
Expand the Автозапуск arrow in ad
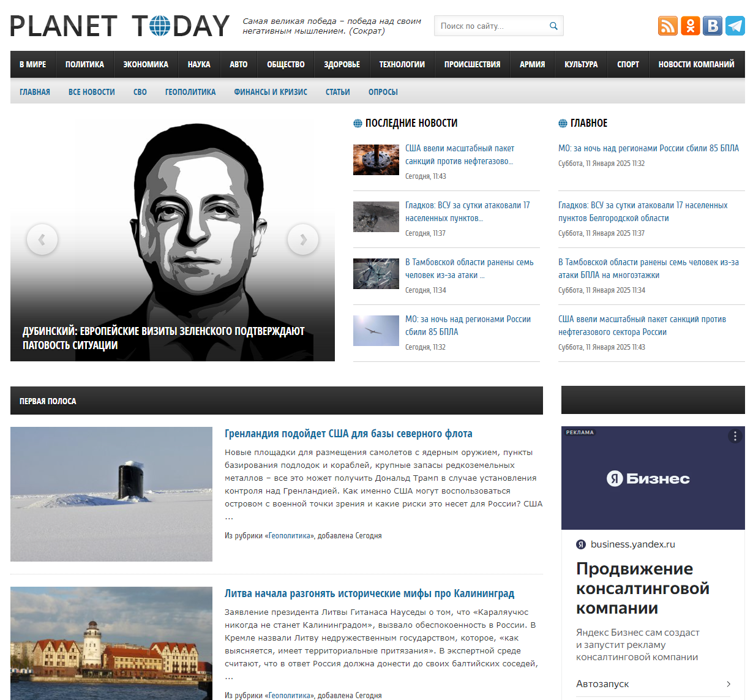point(729,684)
